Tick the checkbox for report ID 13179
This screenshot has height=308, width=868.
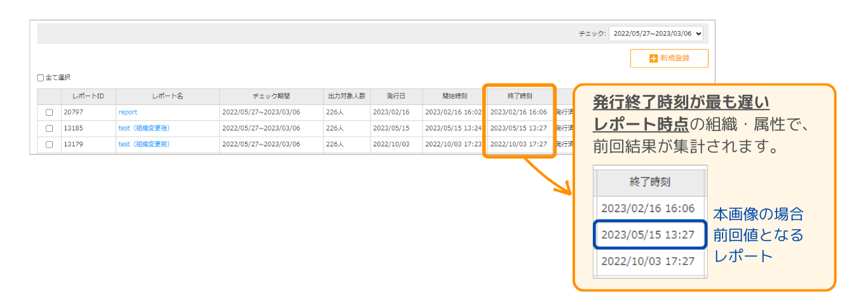[50, 144]
